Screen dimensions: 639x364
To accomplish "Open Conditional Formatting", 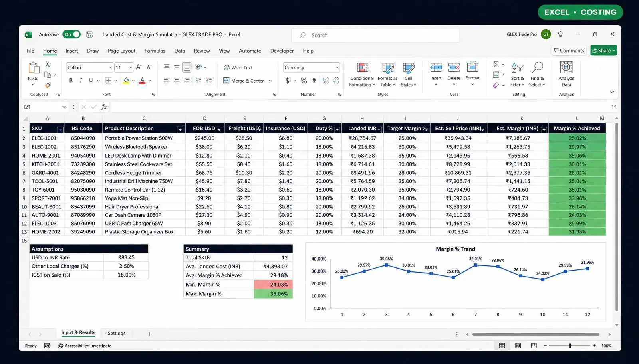I will (x=362, y=75).
